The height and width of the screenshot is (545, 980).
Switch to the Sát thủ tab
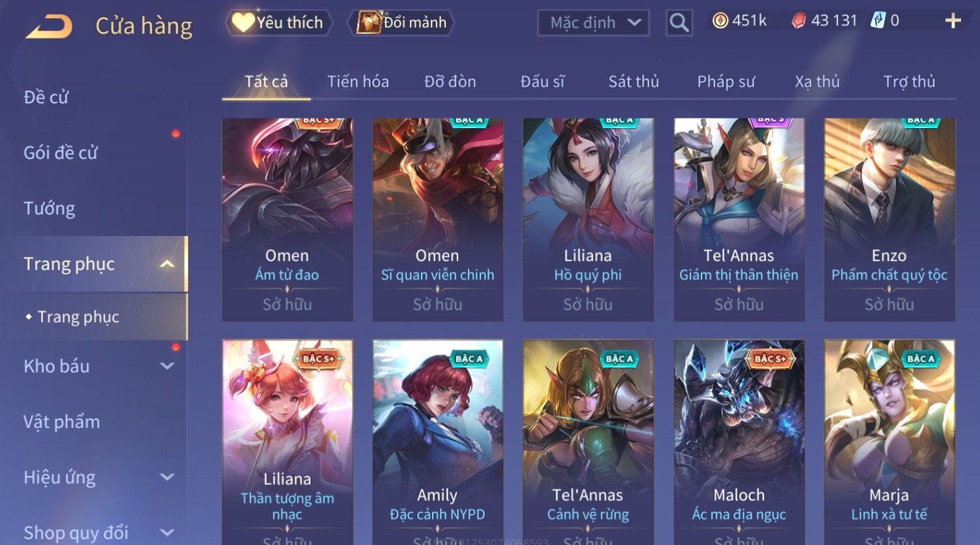633,82
